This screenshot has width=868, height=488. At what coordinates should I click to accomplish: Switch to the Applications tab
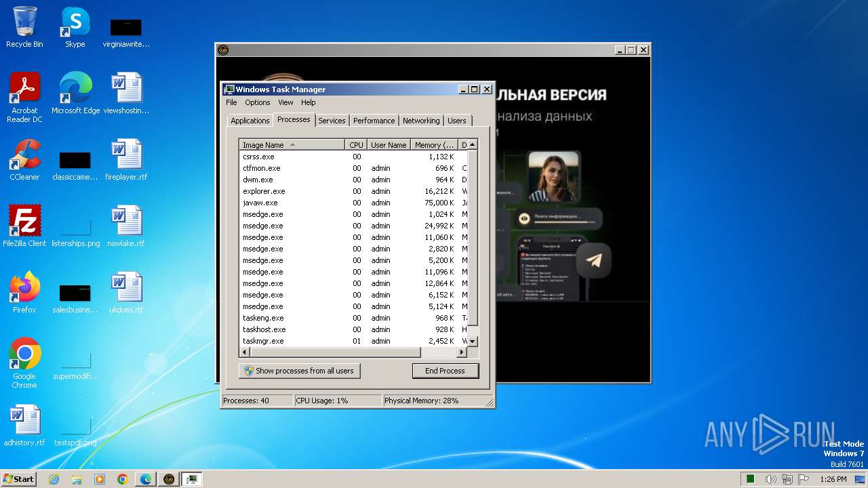tap(250, 121)
